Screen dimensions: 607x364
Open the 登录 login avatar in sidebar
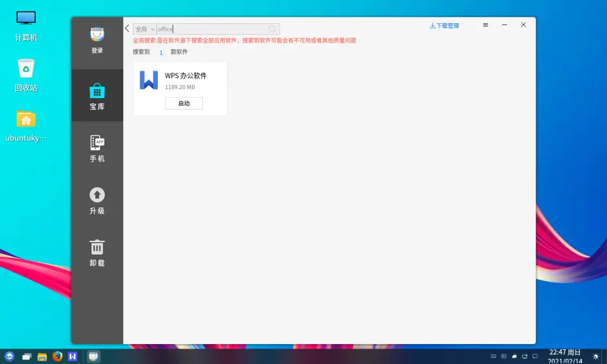[x=97, y=39]
